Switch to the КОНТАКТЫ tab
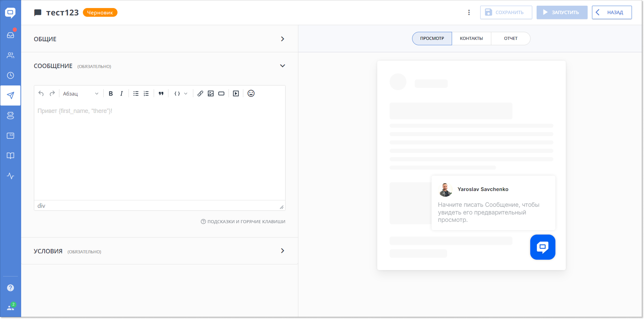The width and height of the screenshot is (644, 319). pyautogui.click(x=471, y=39)
